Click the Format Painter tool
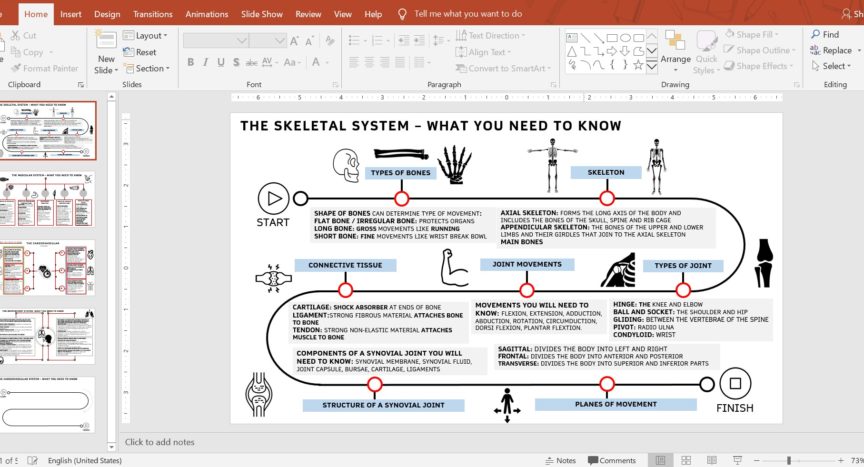Image resolution: width=864 pixels, height=467 pixels. point(44,68)
